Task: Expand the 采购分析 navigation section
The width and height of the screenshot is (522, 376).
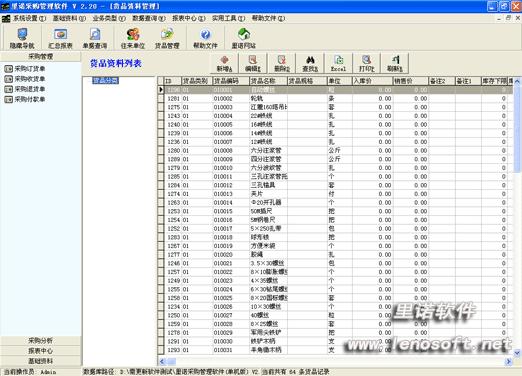Action: [x=41, y=340]
